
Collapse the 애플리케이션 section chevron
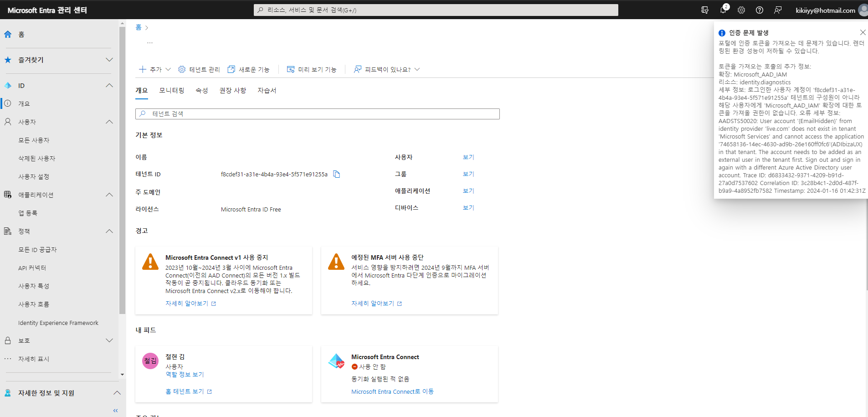point(109,195)
